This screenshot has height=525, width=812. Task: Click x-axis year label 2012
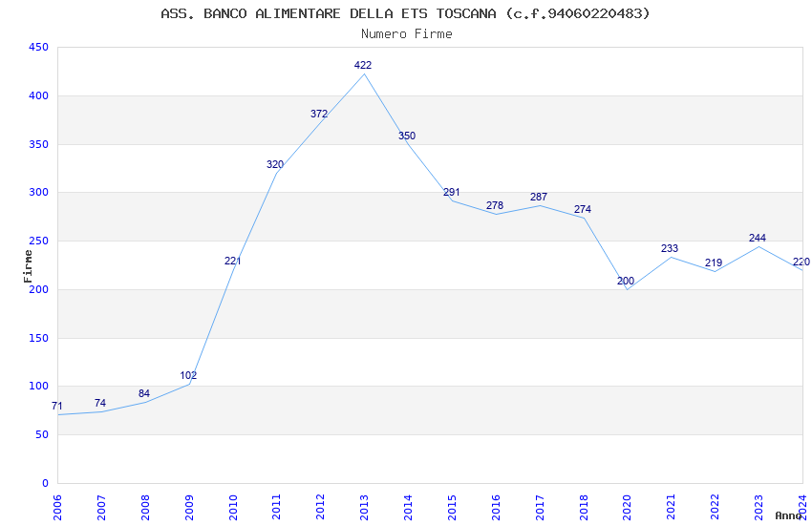[320, 508]
